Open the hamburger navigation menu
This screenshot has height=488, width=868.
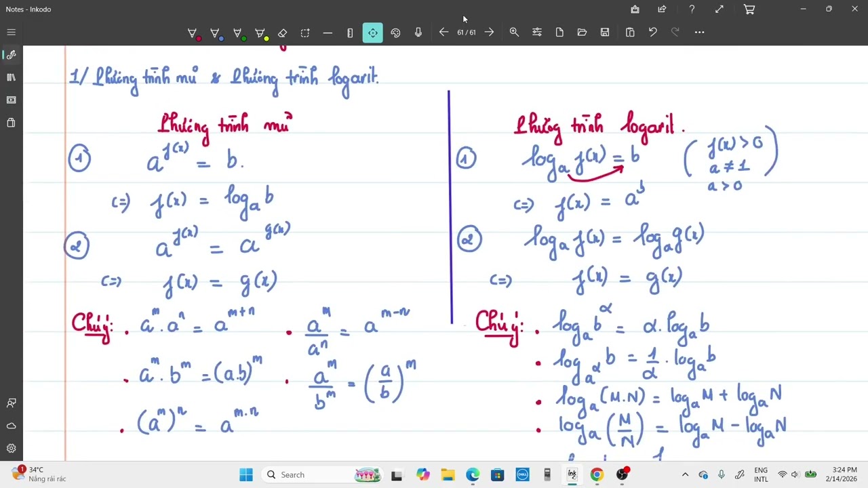[x=11, y=33]
